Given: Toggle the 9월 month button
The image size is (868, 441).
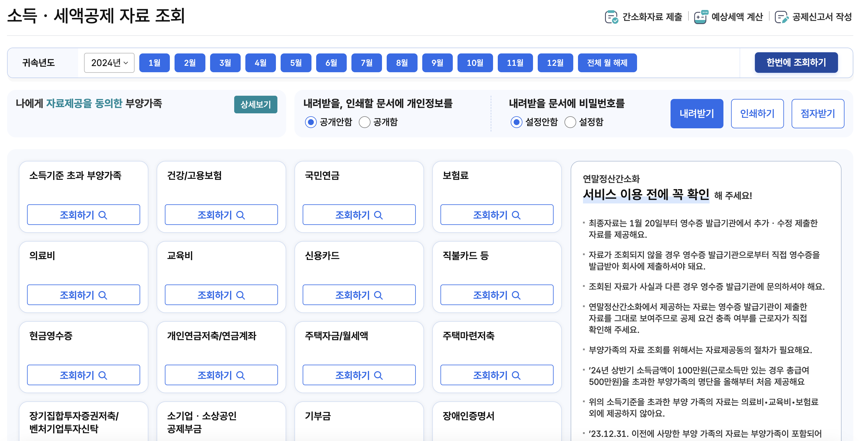Looking at the screenshot, I should [437, 63].
